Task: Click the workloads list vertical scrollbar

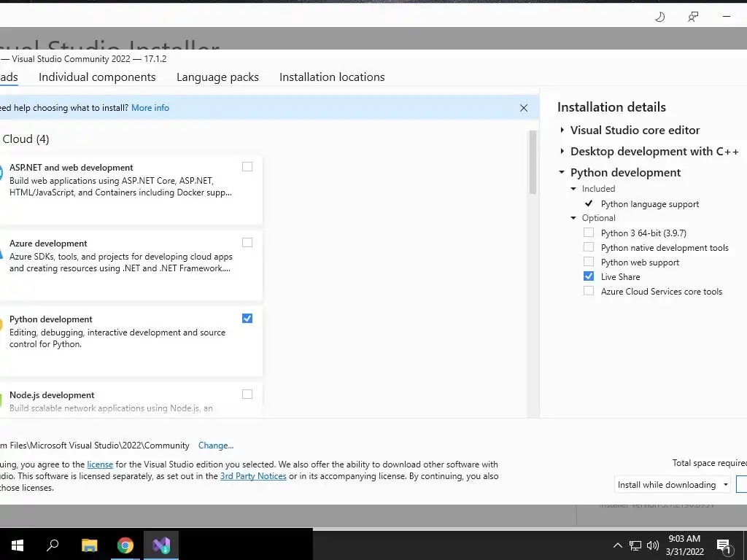Action: click(x=533, y=162)
